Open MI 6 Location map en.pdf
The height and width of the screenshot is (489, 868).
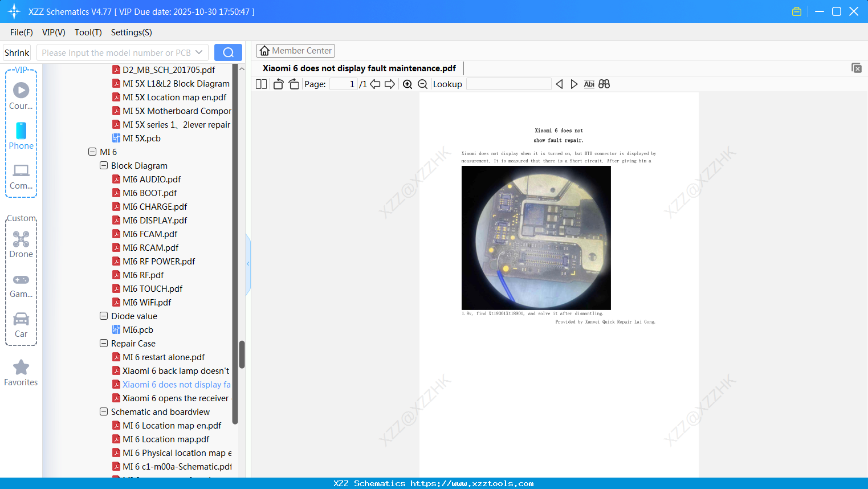click(172, 426)
